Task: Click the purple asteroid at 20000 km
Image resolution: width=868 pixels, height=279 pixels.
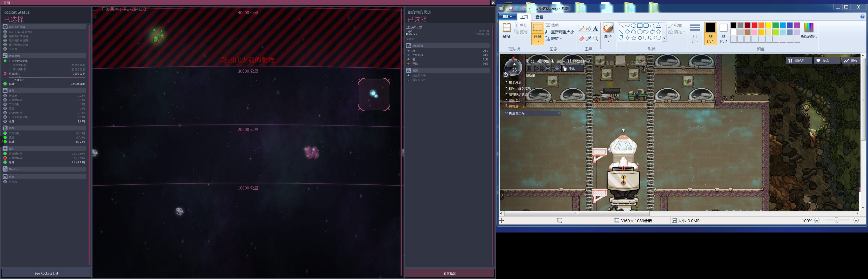Action: click(312, 152)
